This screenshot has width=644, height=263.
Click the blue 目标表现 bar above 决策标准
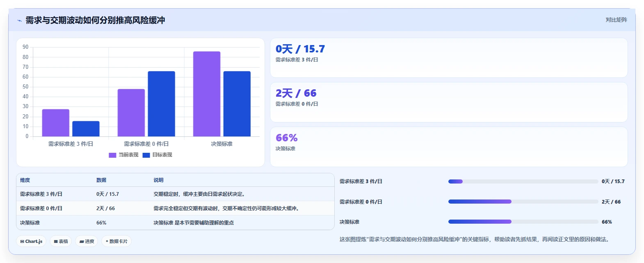[x=237, y=104]
